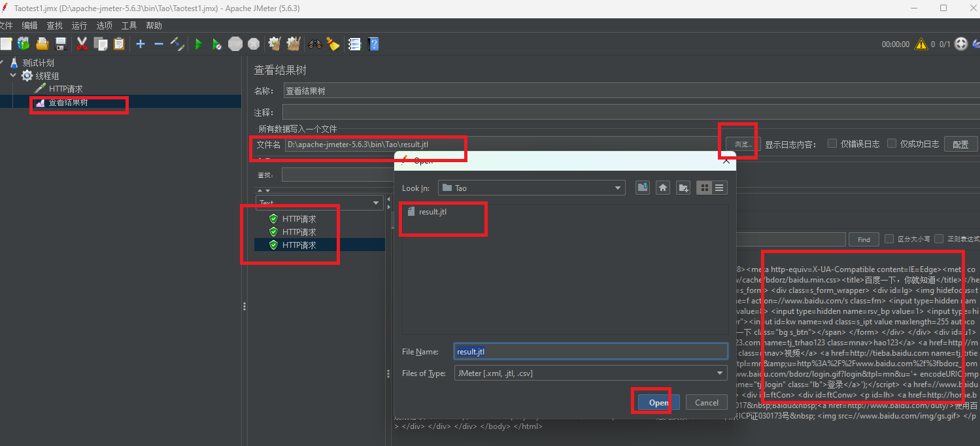The image size is (980, 446).
Task: Open the Files of Type dropdown
Action: (x=590, y=373)
